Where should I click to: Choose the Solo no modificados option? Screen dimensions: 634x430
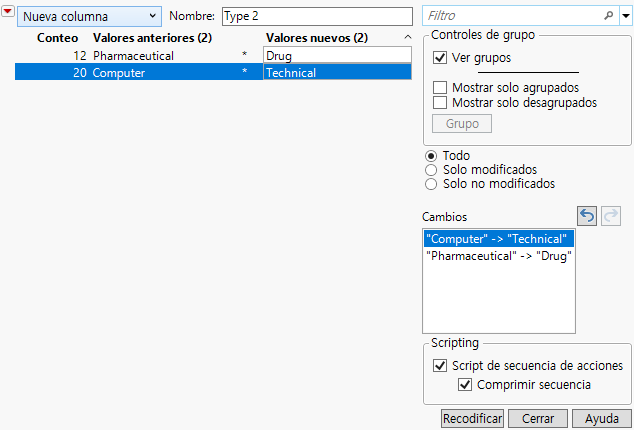[x=432, y=183]
